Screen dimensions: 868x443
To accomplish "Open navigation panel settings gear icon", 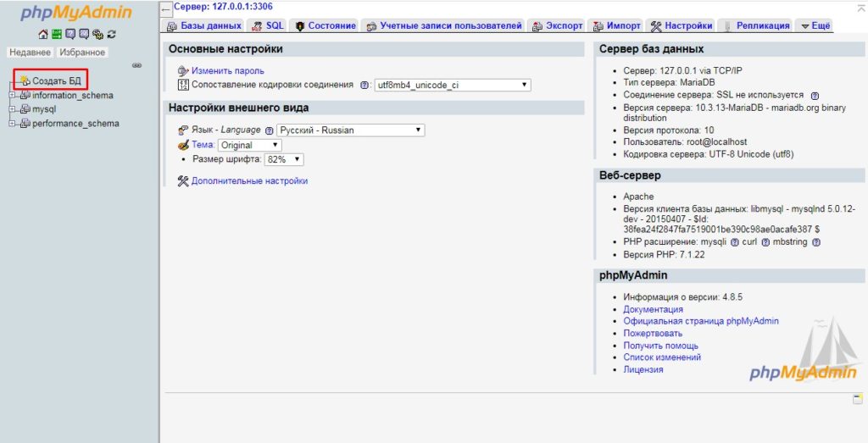I will (97, 34).
